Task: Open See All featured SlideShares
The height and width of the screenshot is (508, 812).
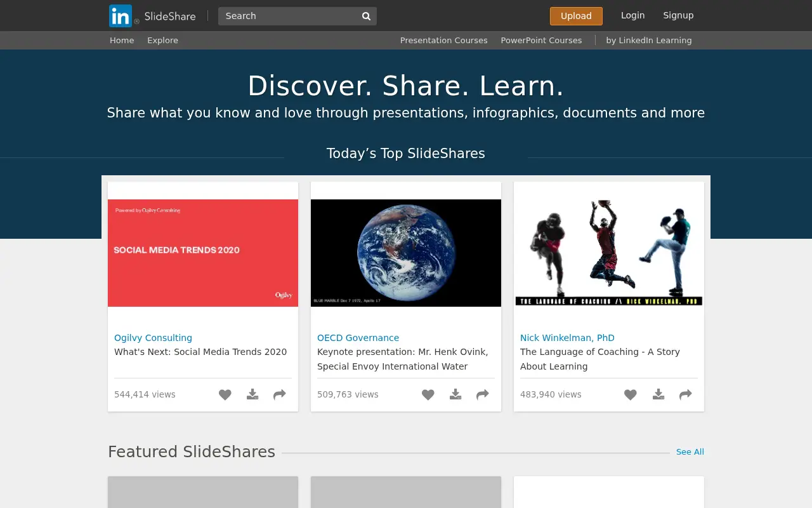Action: 690,452
